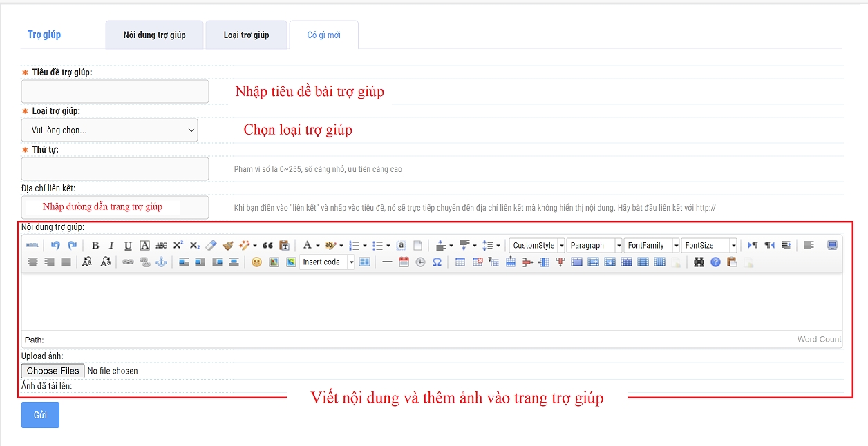Insert a blockquote with the quote icon
This screenshot has height=446, width=868.
[267, 245]
